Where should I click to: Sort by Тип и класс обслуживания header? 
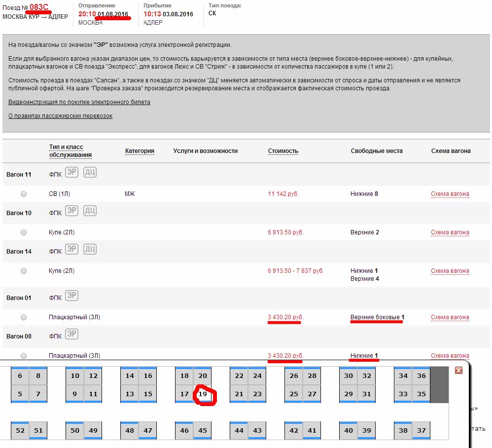tap(70, 151)
